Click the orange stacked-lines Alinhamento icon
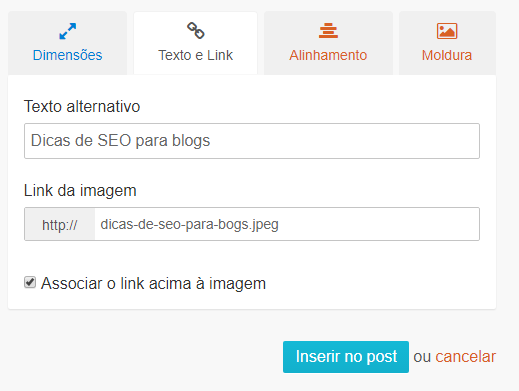519x391 pixels. (328, 31)
